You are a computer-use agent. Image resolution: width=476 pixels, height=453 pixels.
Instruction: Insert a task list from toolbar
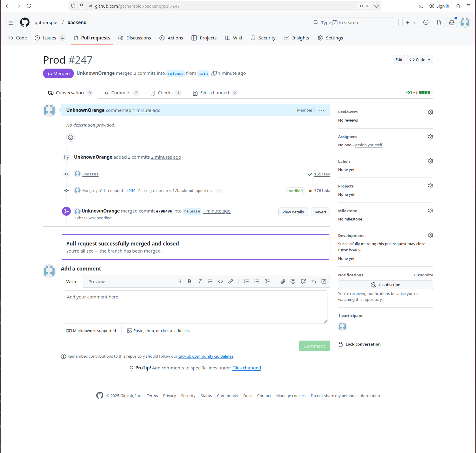click(x=267, y=281)
